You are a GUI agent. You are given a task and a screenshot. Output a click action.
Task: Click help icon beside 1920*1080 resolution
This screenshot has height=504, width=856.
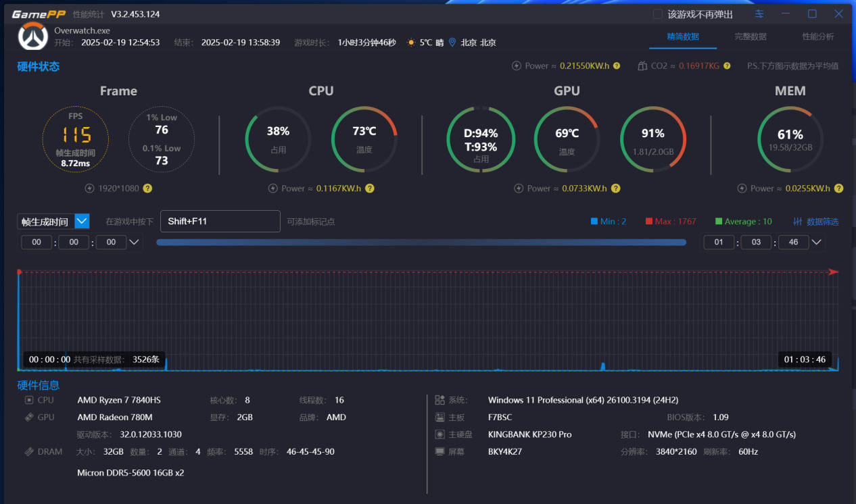[147, 188]
